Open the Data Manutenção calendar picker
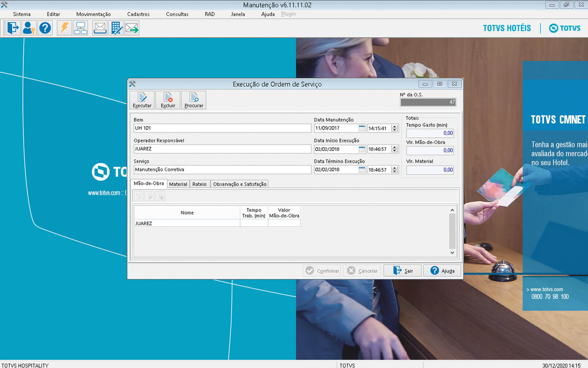The image size is (588, 368). pos(362,128)
